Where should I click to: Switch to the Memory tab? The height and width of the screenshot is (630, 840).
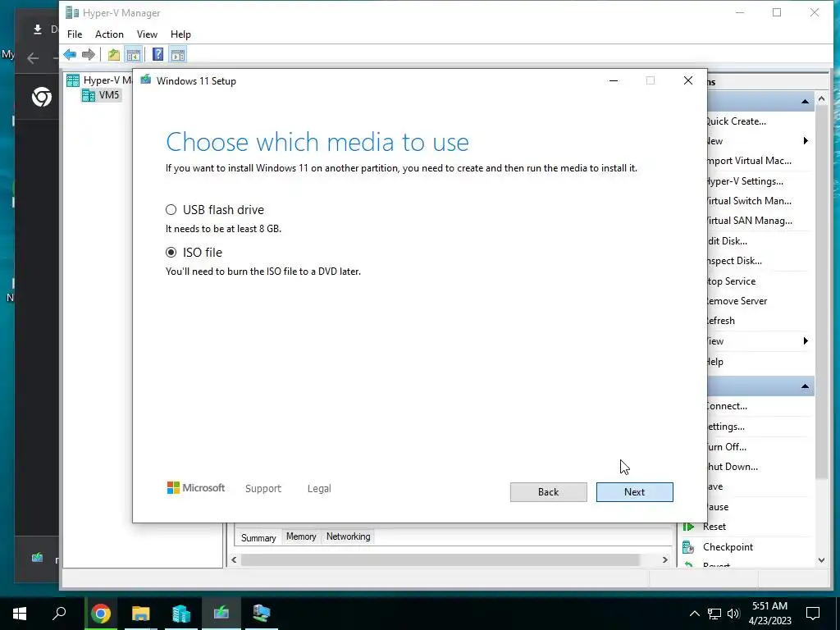pyautogui.click(x=301, y=536)
